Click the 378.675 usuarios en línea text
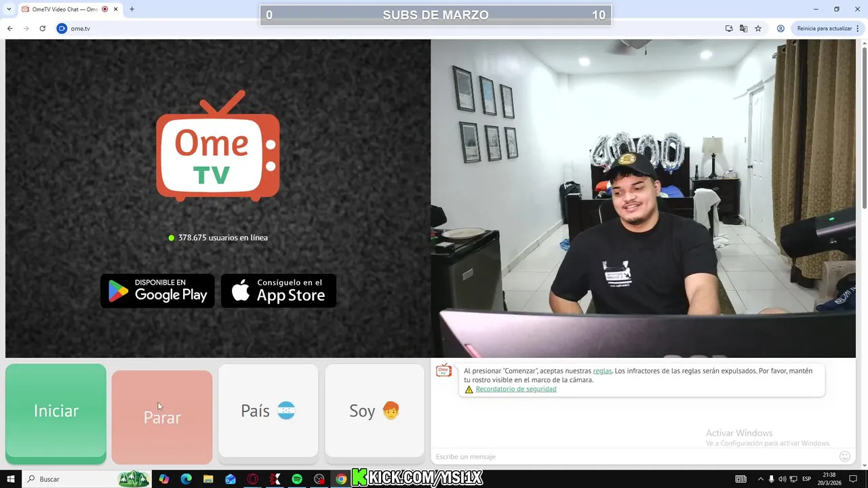 tap(222, 238)
